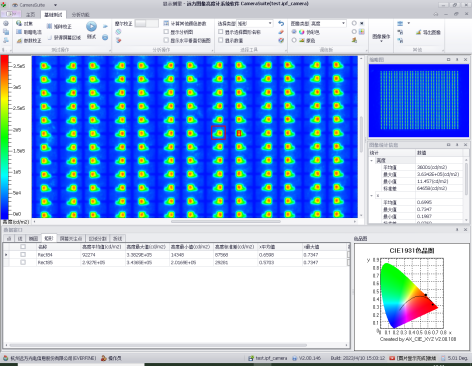Click the thumbnail overview image in right panel

(x=419, y=101)
